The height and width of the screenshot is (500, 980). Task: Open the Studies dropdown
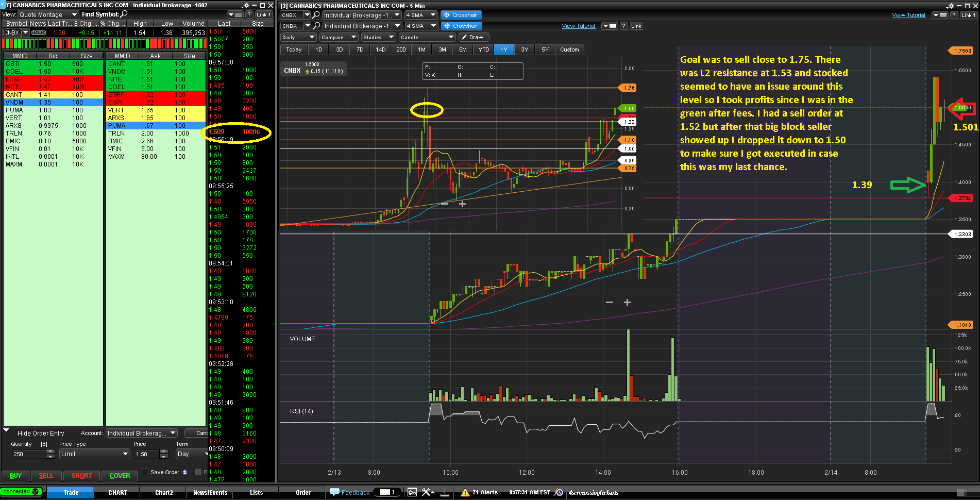point(378,37)
